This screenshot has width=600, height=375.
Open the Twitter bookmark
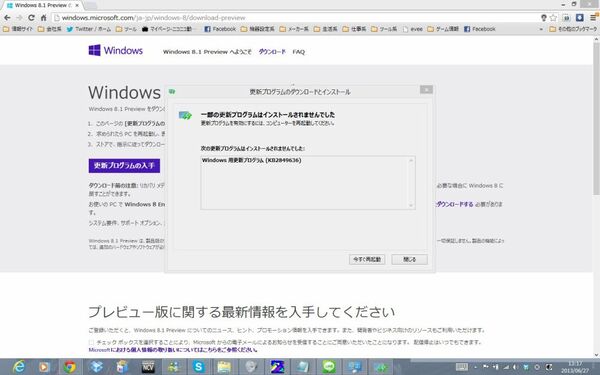coord(89,29)
